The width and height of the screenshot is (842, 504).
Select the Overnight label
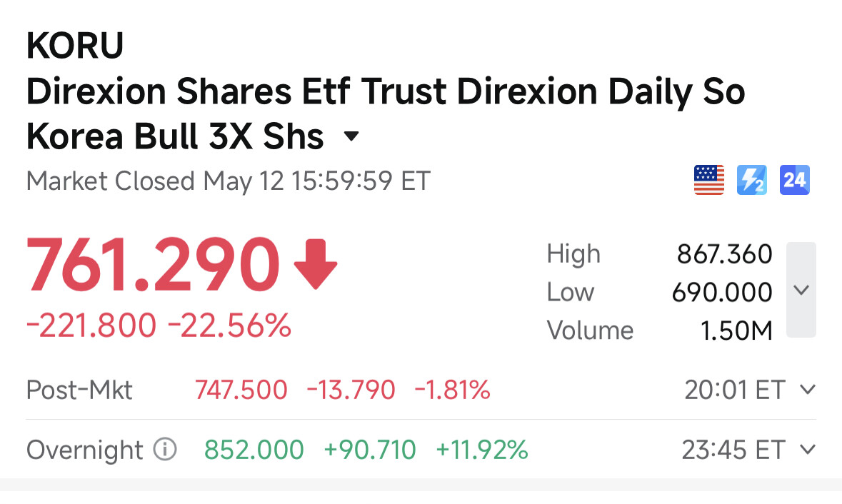pyautogui.click(x=85, y=450)
